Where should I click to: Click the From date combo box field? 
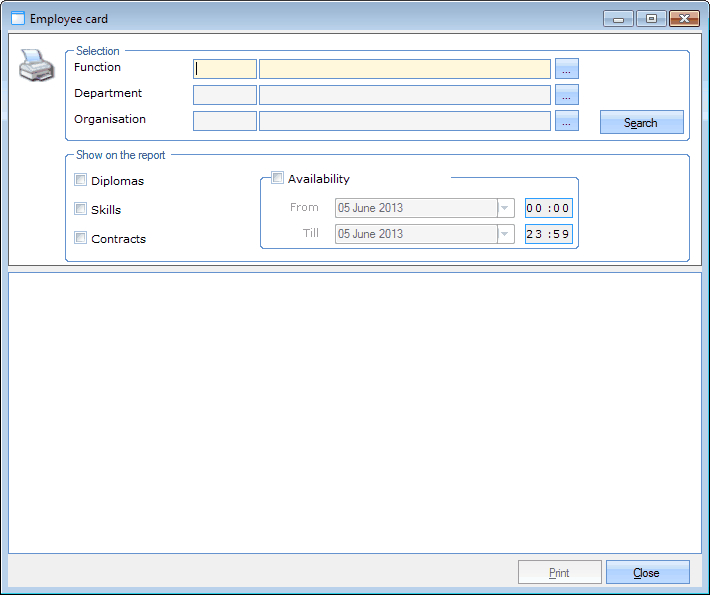(415, 208)
